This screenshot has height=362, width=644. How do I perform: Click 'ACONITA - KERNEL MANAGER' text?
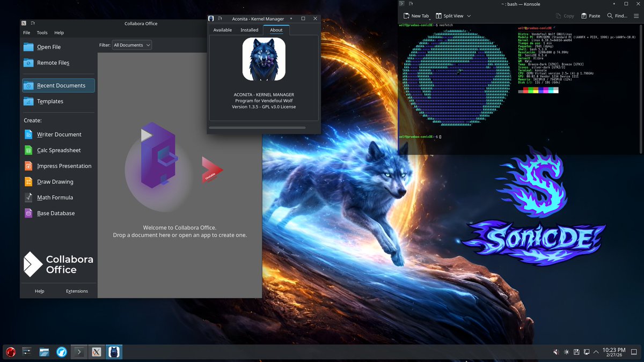[264, 94]
